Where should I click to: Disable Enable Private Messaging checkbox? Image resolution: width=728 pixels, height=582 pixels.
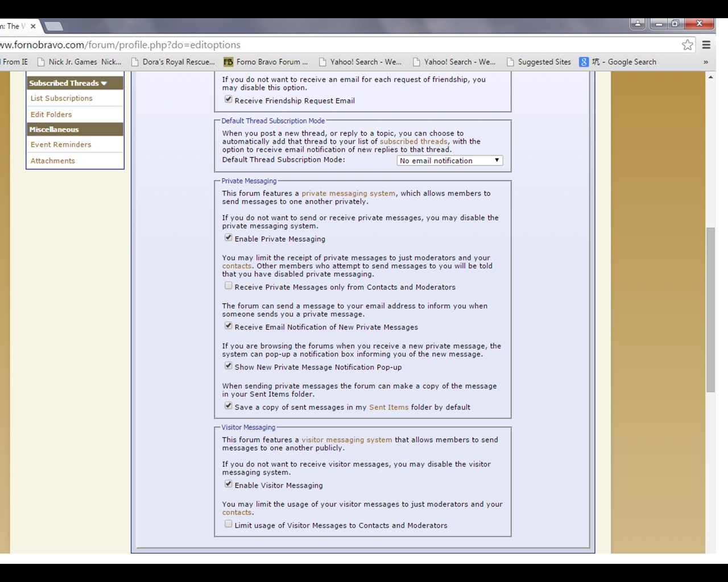click(228, 238)
